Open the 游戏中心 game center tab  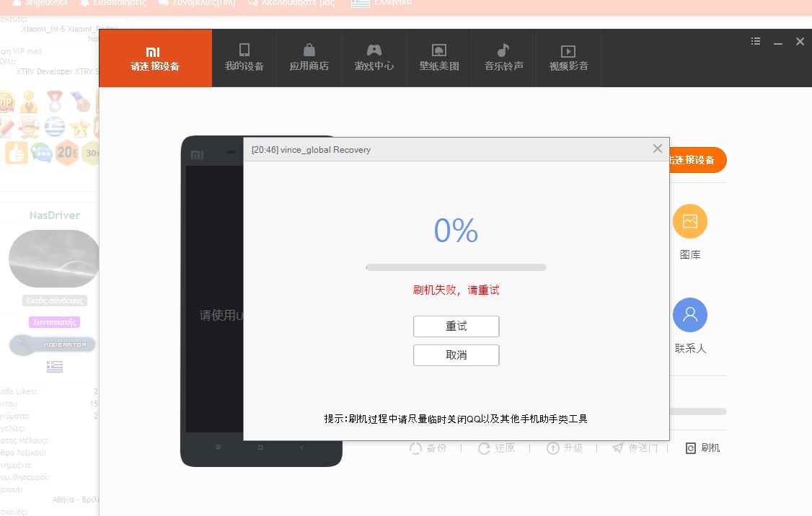point(374,58)
